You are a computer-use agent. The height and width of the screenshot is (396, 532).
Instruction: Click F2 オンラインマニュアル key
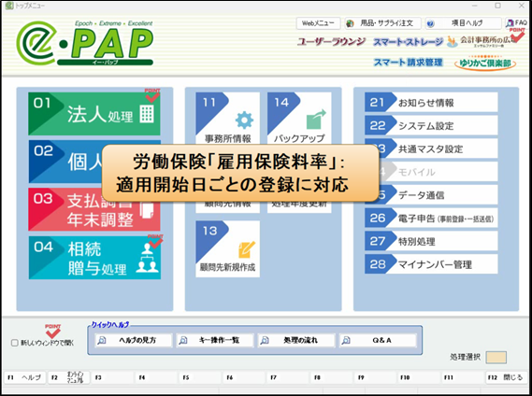pos(69,377)
